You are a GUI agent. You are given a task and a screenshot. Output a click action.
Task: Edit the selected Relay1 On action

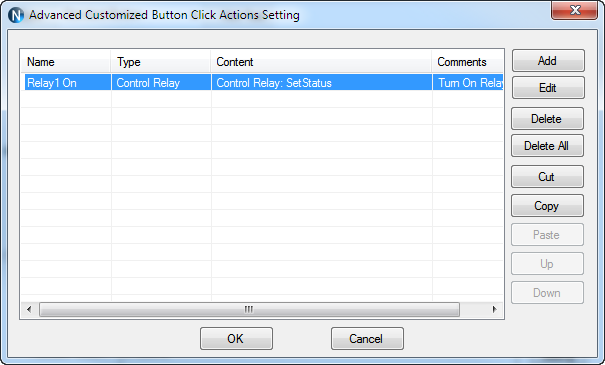click(548, 88)
